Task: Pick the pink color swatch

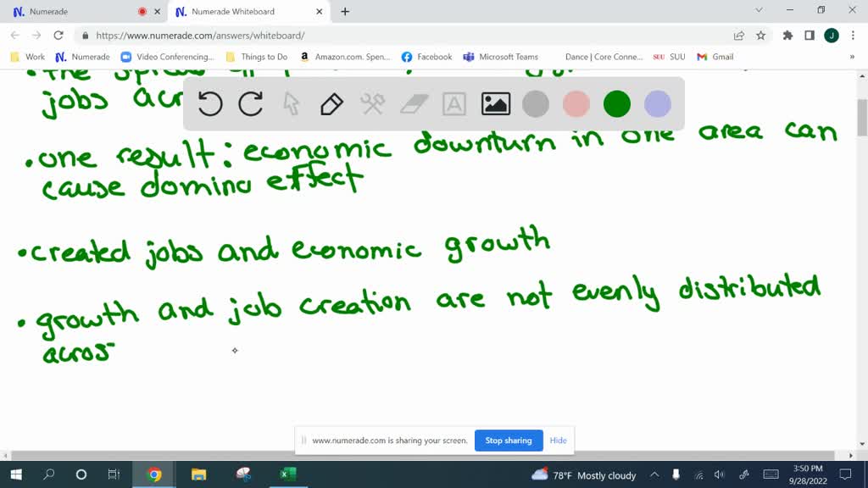Action: pyautogui.click(x=576, y=104)
